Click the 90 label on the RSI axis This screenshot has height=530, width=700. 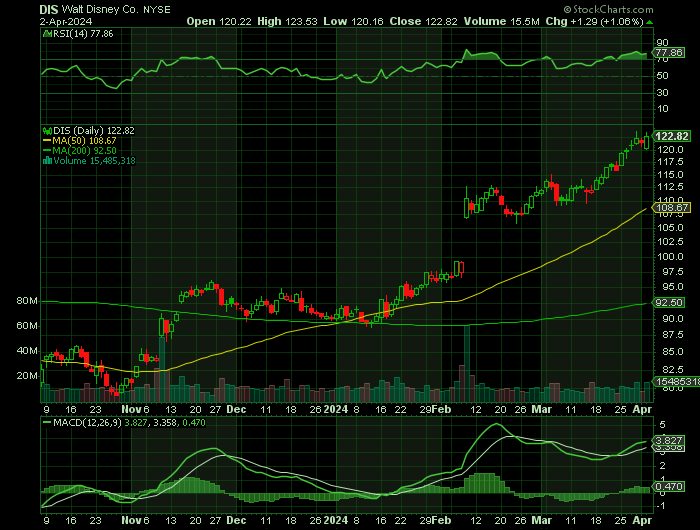coord(662,43)
